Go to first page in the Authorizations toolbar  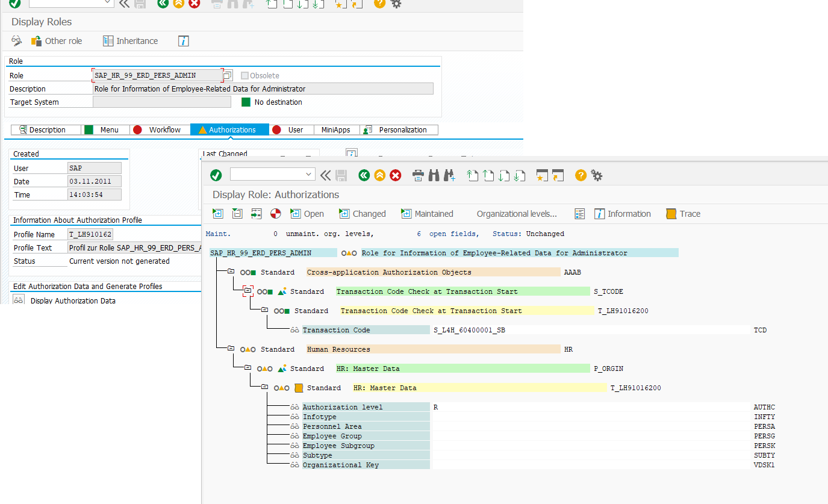[473, 175]
